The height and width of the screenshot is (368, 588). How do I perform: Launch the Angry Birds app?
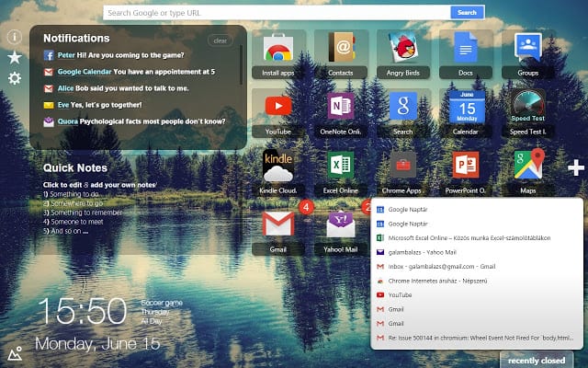tap(403, 54)
